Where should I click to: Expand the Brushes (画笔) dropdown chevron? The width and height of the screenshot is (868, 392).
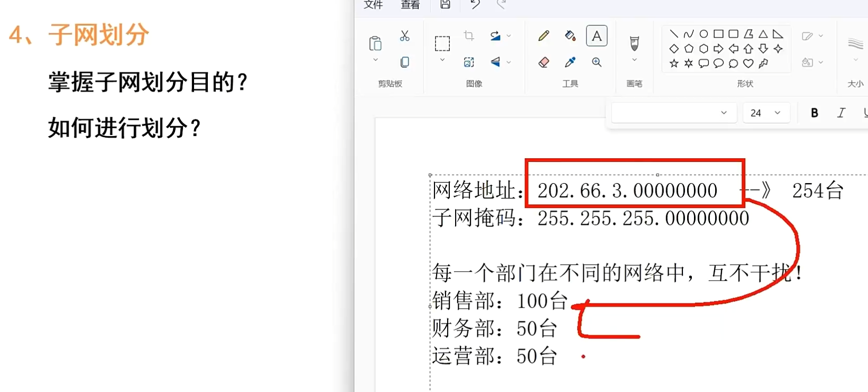tap(634, 60)
